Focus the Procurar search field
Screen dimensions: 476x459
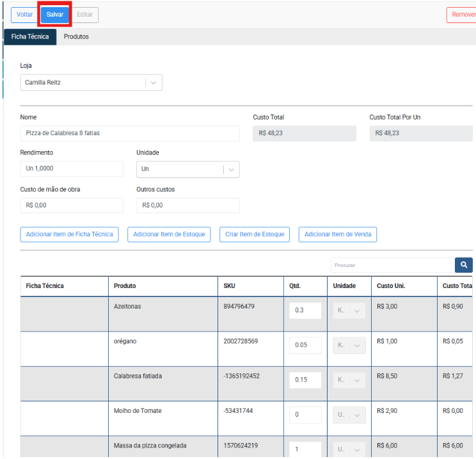pyautogui.click(x=392, y=265)
